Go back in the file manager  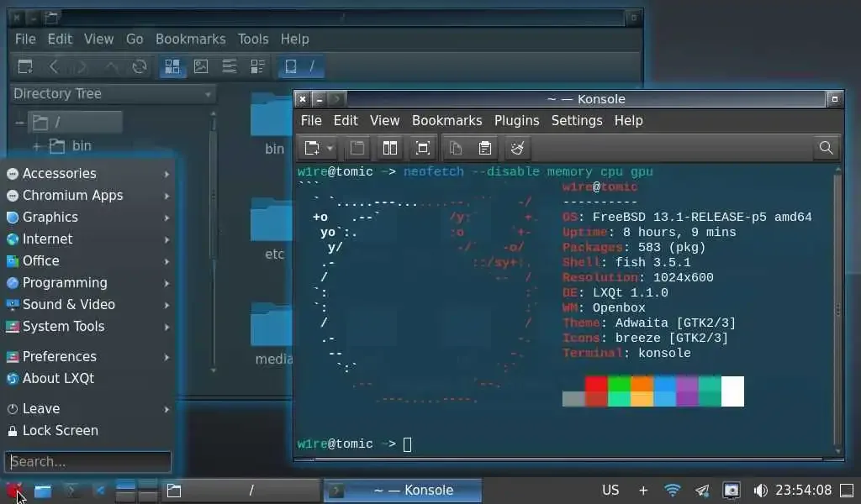54,67
